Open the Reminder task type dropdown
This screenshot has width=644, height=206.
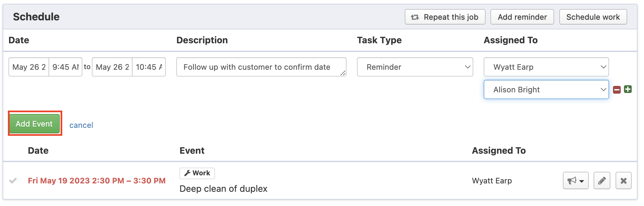pos(415,67)
